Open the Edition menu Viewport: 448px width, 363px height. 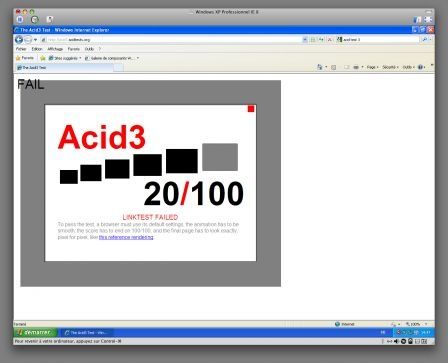(37, 49)
